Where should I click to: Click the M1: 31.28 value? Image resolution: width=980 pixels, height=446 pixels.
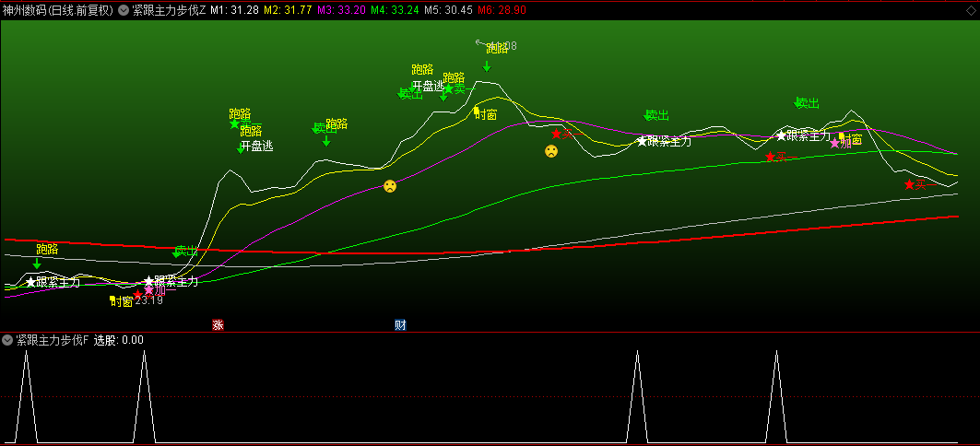[x=234, y=10]
